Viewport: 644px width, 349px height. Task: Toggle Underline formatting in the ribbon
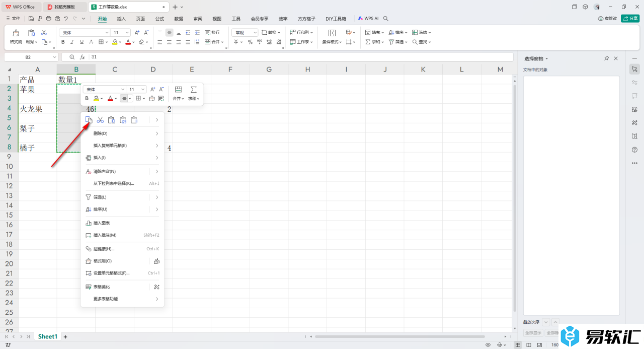pos(82,42)
